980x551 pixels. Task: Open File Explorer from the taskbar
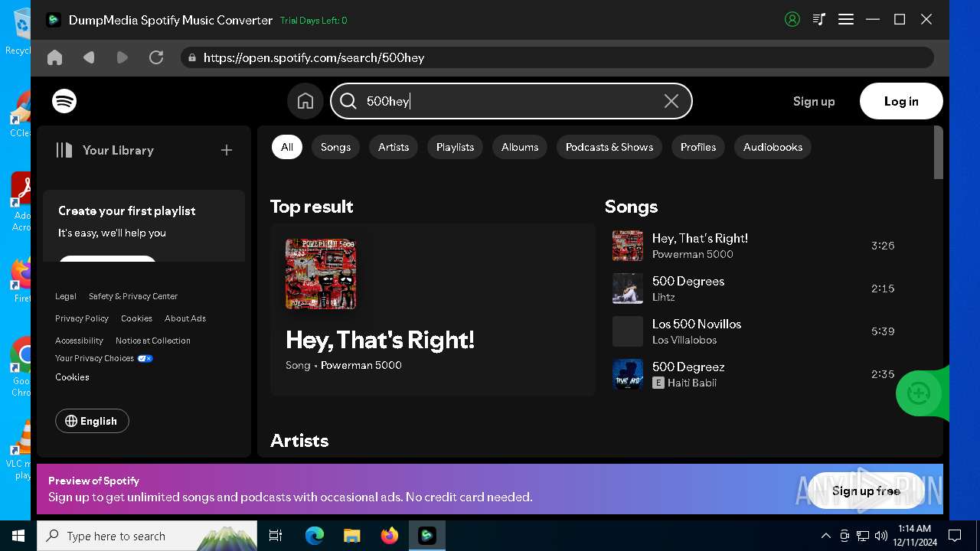[x=352, y=536]
